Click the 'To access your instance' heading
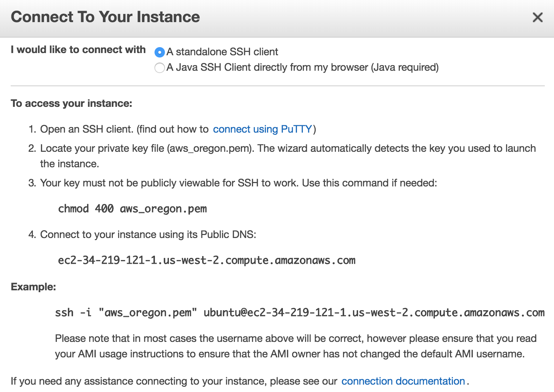Image resolution: width=554 pixels, height=392 pixels. tap(72, 104)
